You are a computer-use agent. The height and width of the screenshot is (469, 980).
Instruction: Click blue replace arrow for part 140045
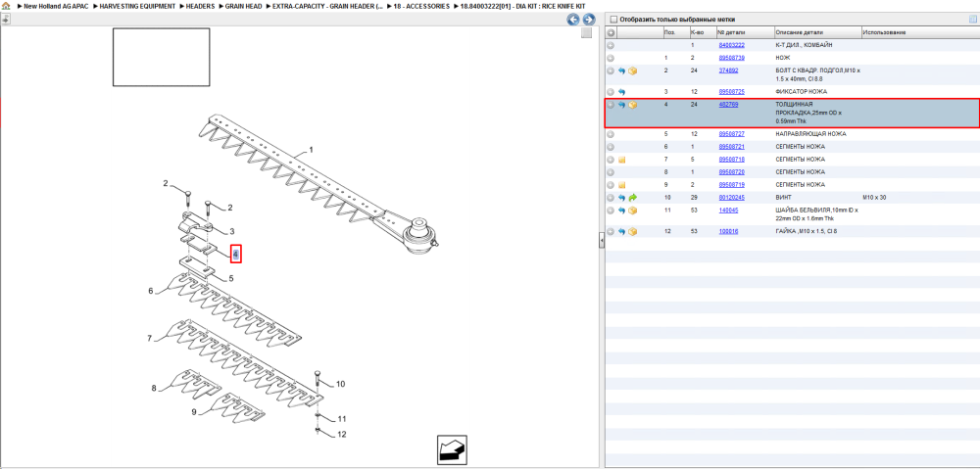(622, 211)
